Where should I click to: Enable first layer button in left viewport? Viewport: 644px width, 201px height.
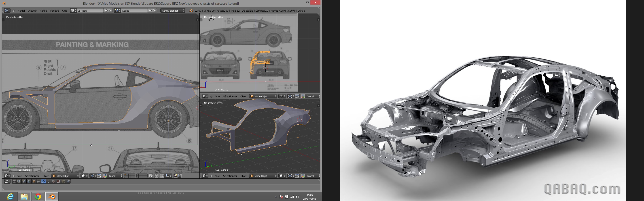coord(125,175)
